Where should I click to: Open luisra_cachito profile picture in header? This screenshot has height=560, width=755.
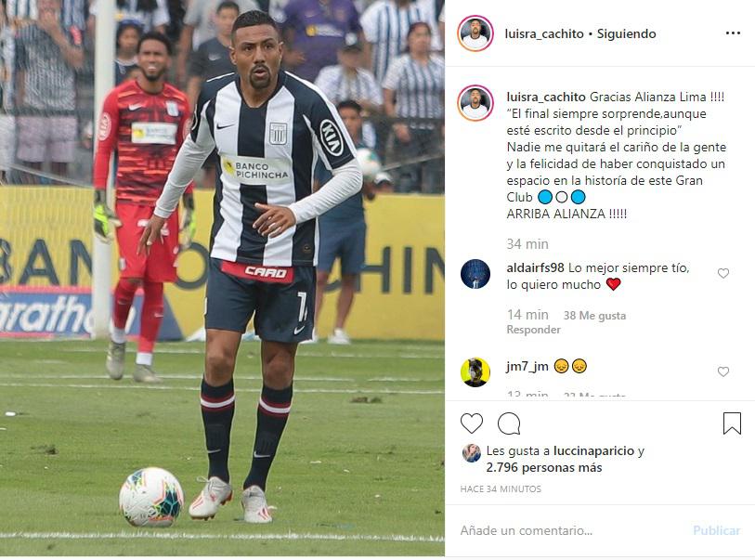(475, 33)
